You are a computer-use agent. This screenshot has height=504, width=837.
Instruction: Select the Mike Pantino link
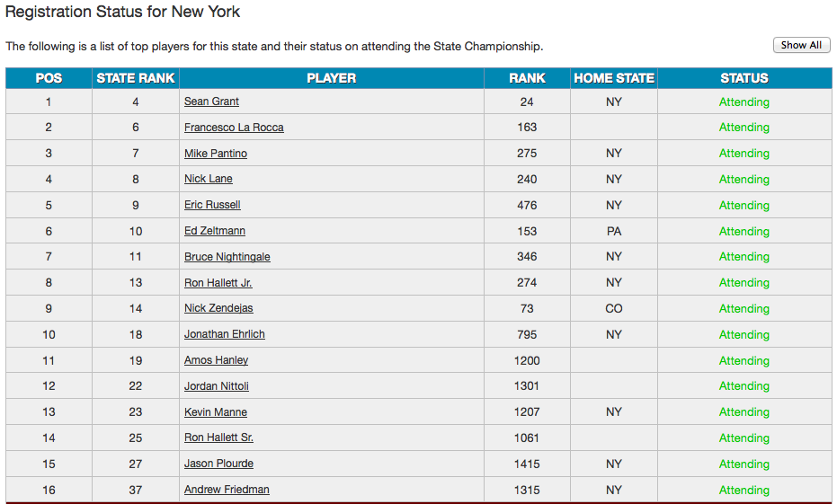click(x=216, y=154)
